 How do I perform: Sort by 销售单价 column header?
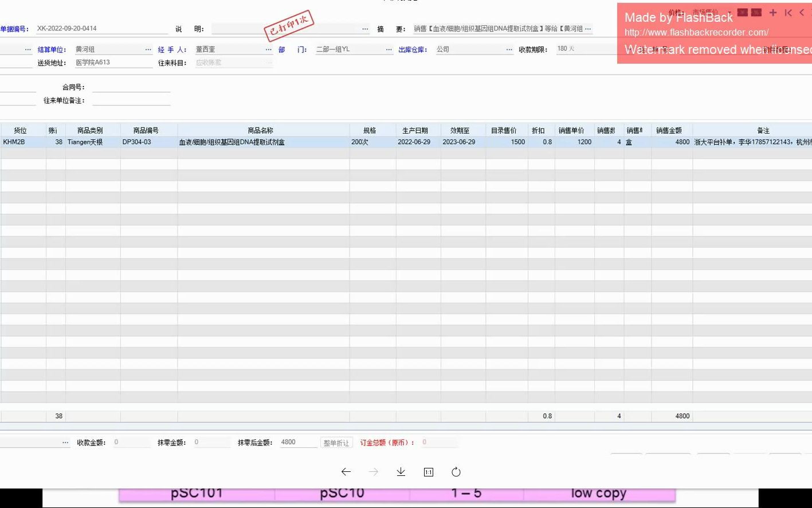tap(574, 131)
